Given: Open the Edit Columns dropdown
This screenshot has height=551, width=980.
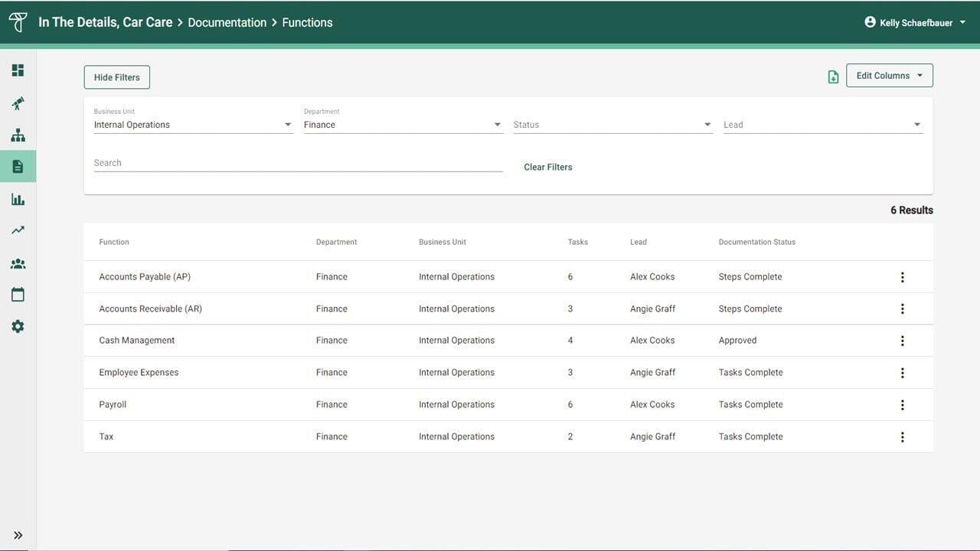Looking at the screenshot, I should [x=889, y=76].
